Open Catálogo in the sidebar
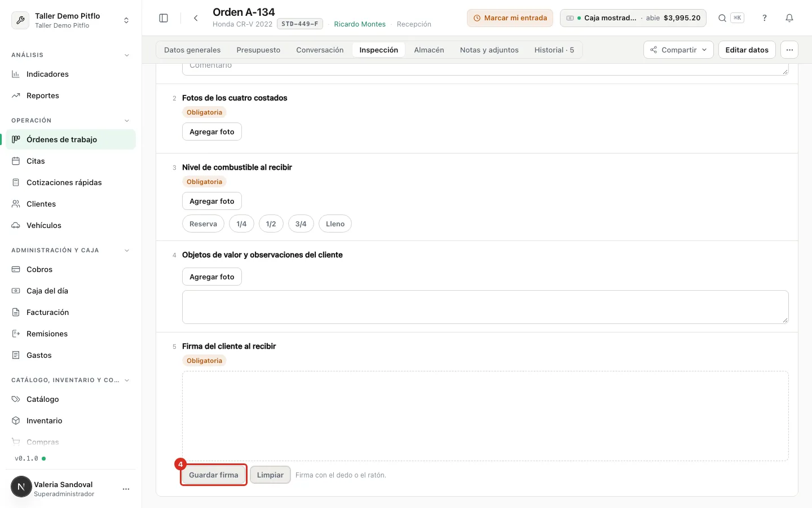Image resolution: width=812 pixels, height=508 pixels. pyautogui.click(x=70, y=399)
